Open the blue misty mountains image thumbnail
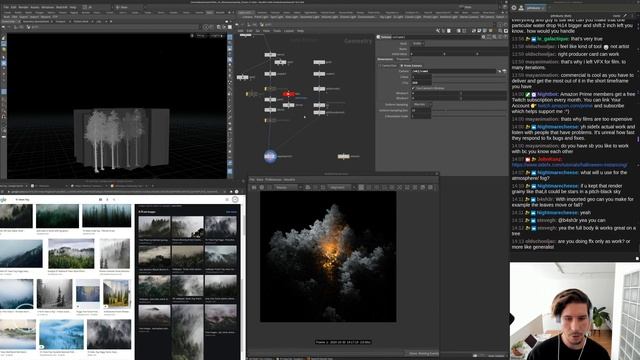Image resolution: width=640 pixels, height=360 pixels. point(61,335)
